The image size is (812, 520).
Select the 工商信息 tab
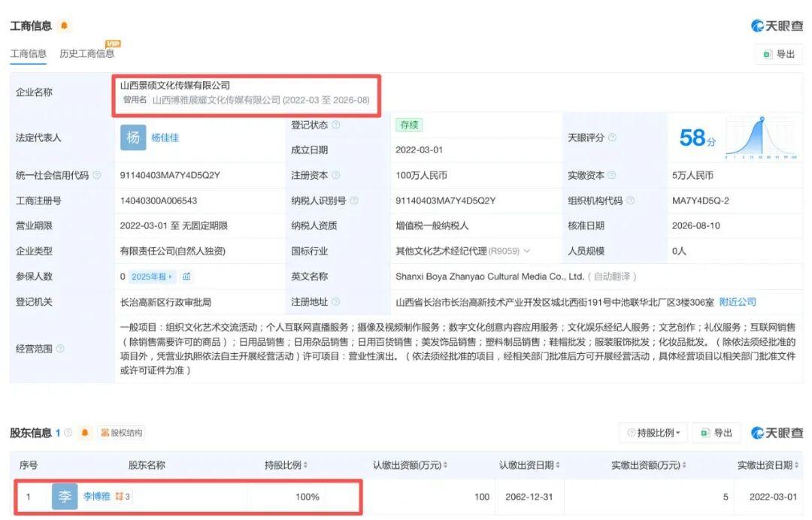(x=29, y=53)
